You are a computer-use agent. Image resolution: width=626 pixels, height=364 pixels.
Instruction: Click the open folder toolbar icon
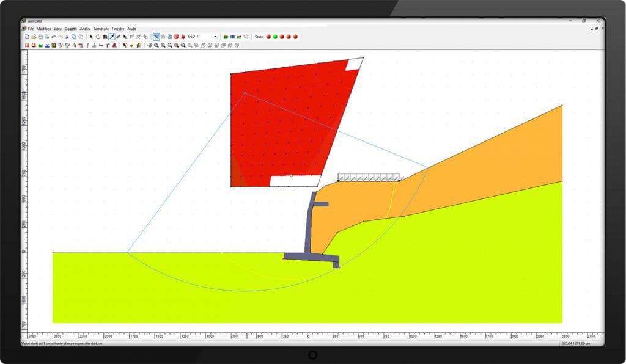coord(34,37)
